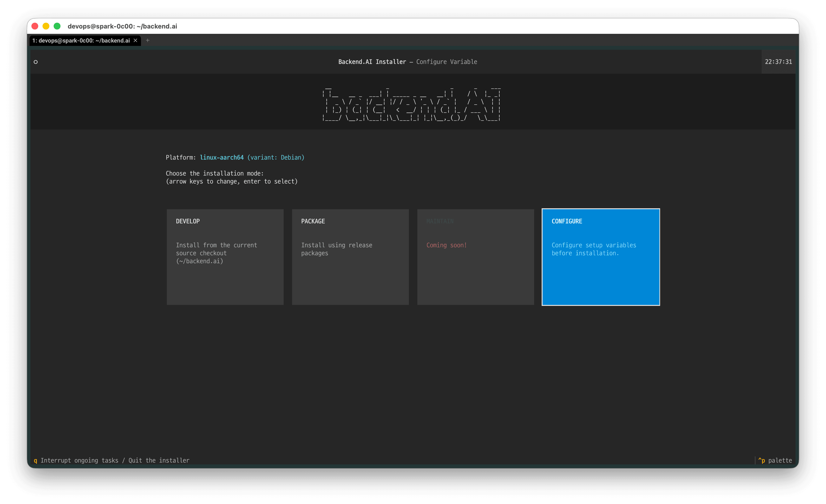The image size is (826, 504).
Task: Click the linux-aarch64 platform text
Action: point(222,157)
